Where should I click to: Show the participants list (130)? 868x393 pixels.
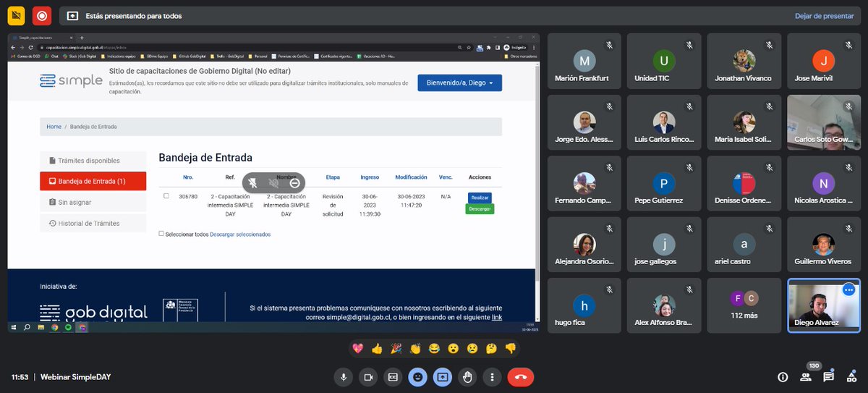click(x=806, y=376)
